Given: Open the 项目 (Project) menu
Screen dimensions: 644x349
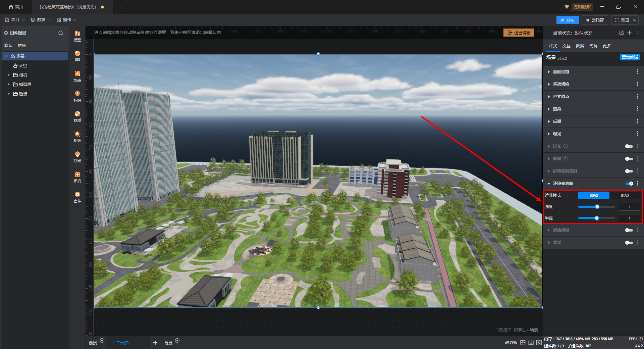Looking at the screenshot, I should tap(15, 20).
